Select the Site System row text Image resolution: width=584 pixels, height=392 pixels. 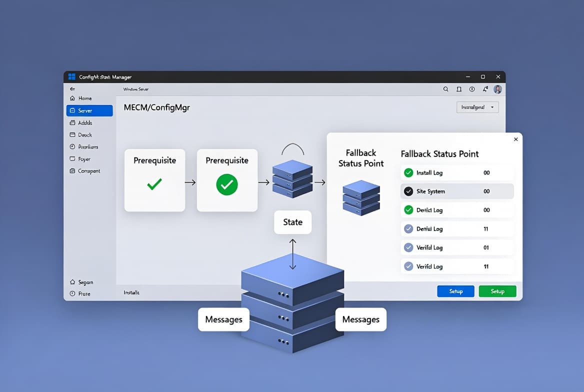(x=430, y=191)
